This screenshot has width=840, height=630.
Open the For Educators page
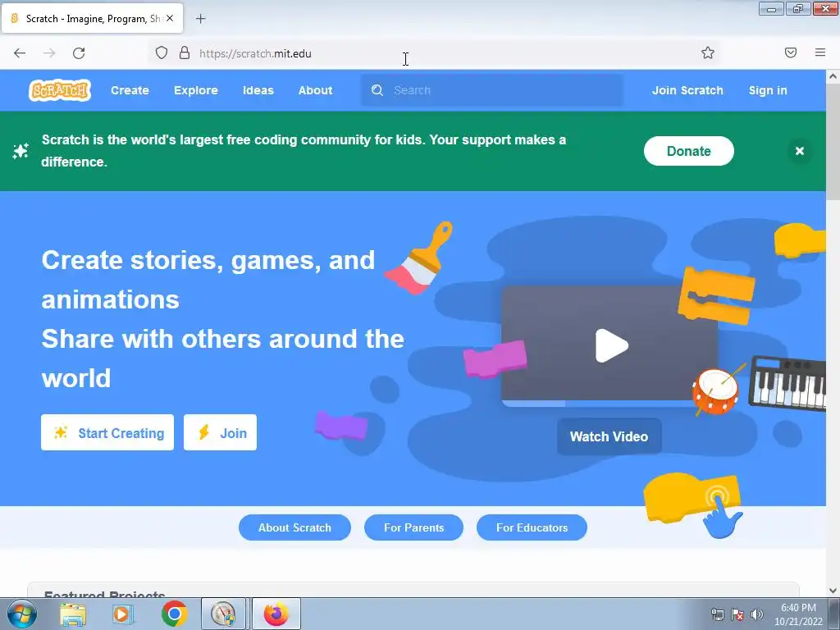(x=532, y=527)
